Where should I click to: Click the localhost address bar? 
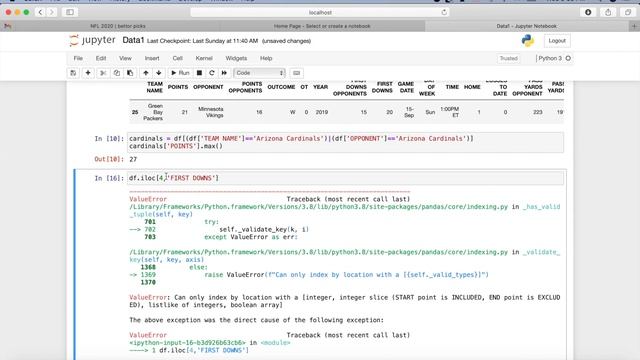point(320,13)
